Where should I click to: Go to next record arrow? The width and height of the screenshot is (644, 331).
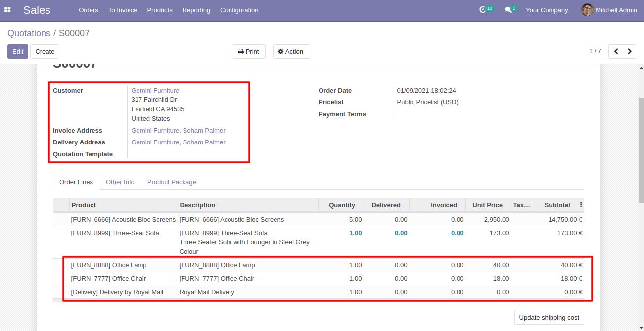point(630,51)
